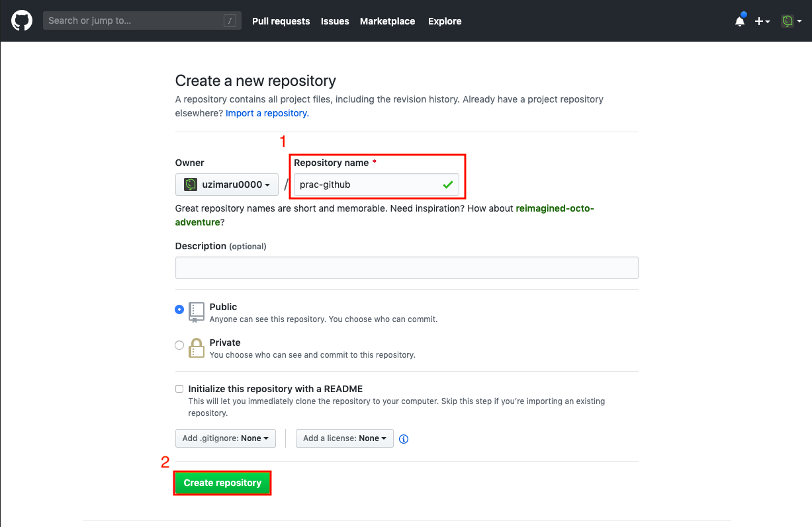Select the Public radio button

point(179,309)
